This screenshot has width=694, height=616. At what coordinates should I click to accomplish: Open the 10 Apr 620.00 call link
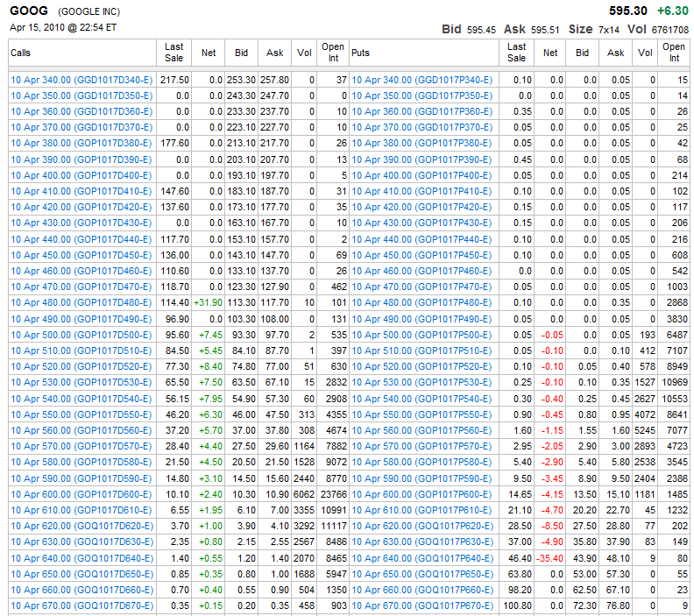coord(81,526)
